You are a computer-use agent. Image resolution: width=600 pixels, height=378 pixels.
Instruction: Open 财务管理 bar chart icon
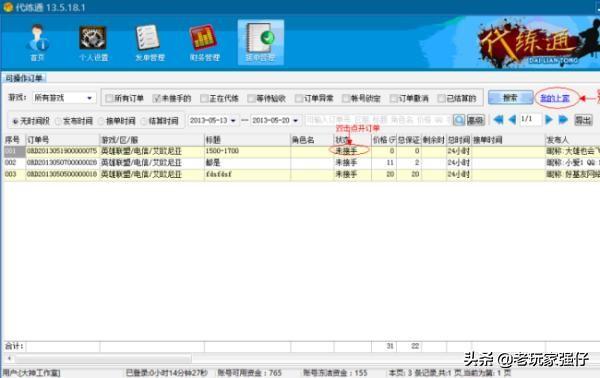204,42
